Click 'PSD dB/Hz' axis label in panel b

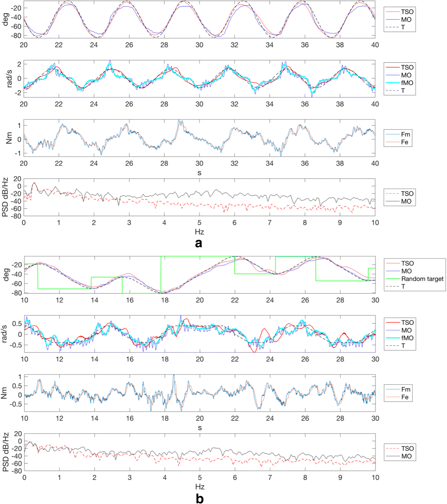[6, 452]
